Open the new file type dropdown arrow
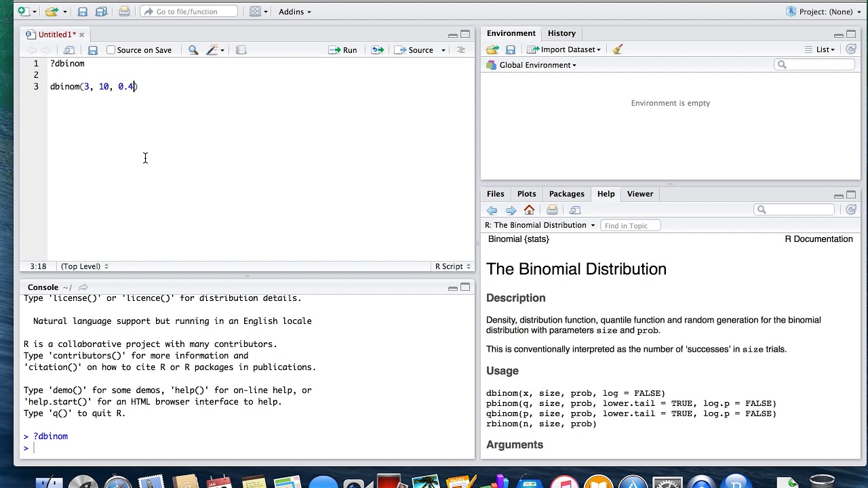 33,12
